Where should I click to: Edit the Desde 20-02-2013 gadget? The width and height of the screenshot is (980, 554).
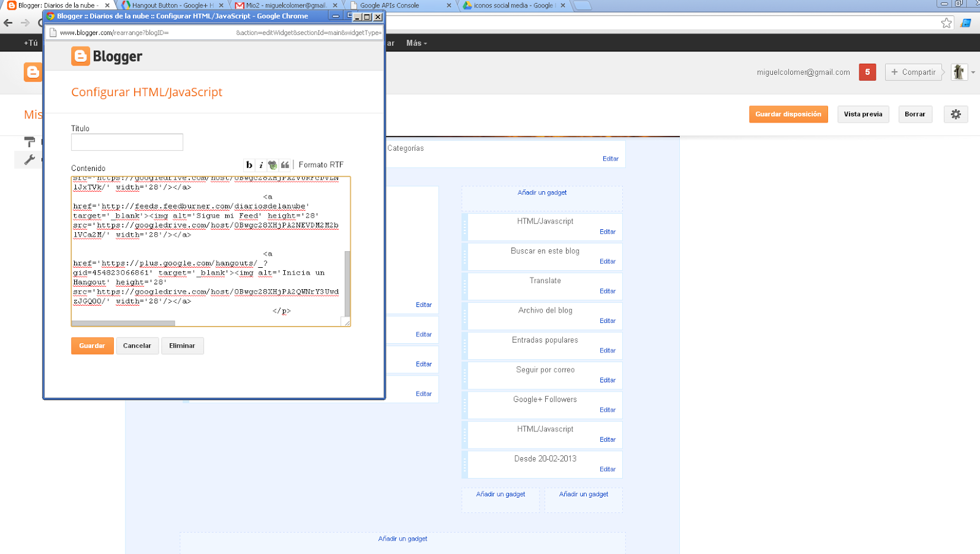pos(607,469)
